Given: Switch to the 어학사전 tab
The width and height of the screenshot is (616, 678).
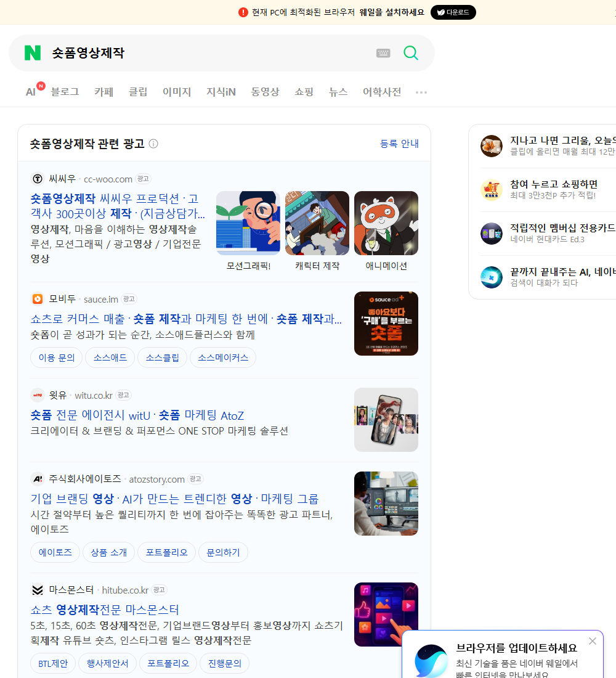Looking at the screenshot, I should click(x=382, y=92).
